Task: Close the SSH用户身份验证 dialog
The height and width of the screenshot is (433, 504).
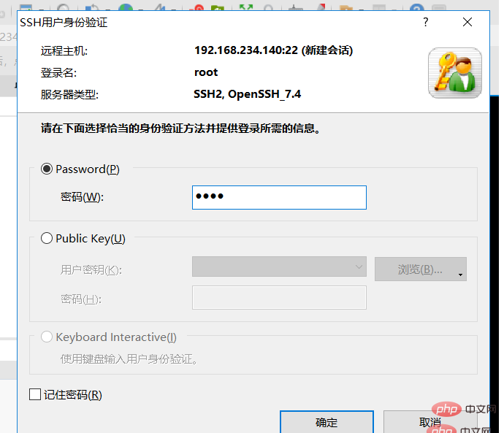Action: click(x=467, y=22)
